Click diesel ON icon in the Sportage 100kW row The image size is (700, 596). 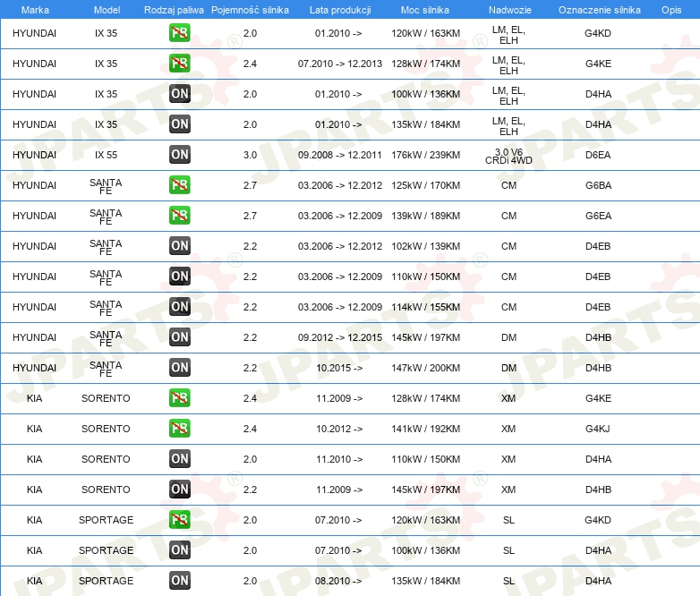[x=179, y=550]
